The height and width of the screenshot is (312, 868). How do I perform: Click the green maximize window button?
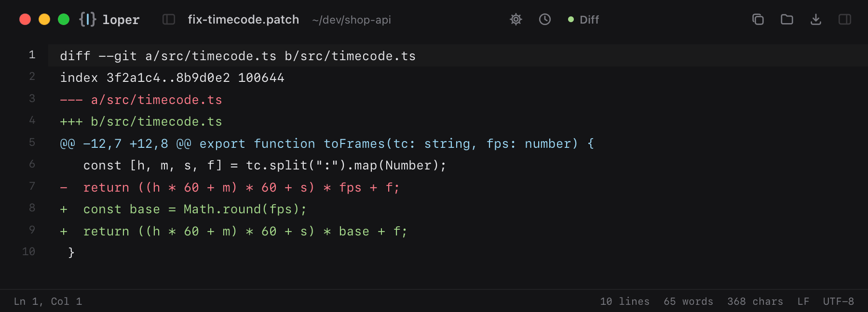point(64,19)
